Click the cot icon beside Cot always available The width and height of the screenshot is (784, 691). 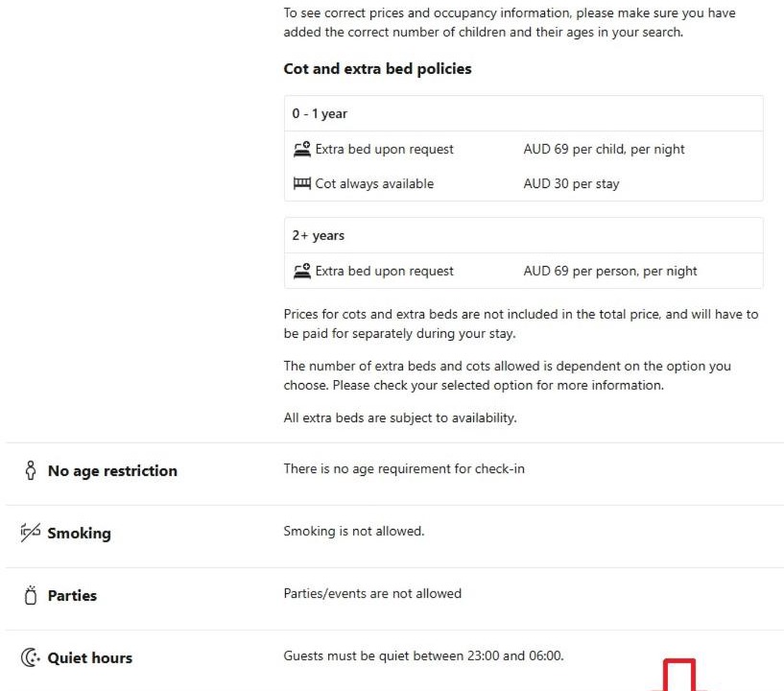(302, 183)
